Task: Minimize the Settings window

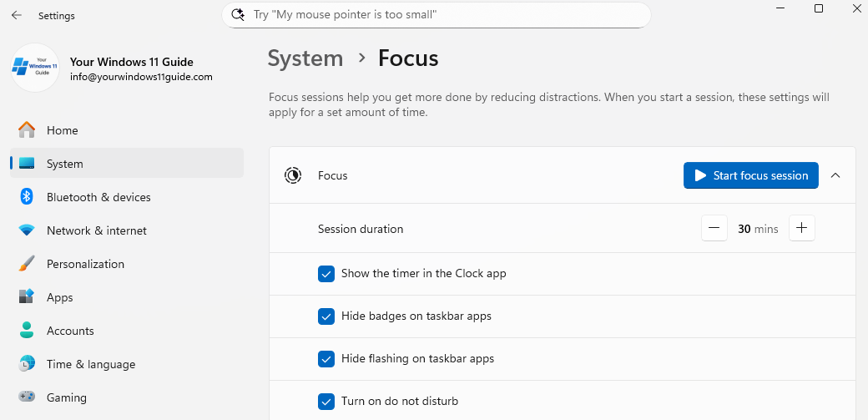Action: coord(780,8)
